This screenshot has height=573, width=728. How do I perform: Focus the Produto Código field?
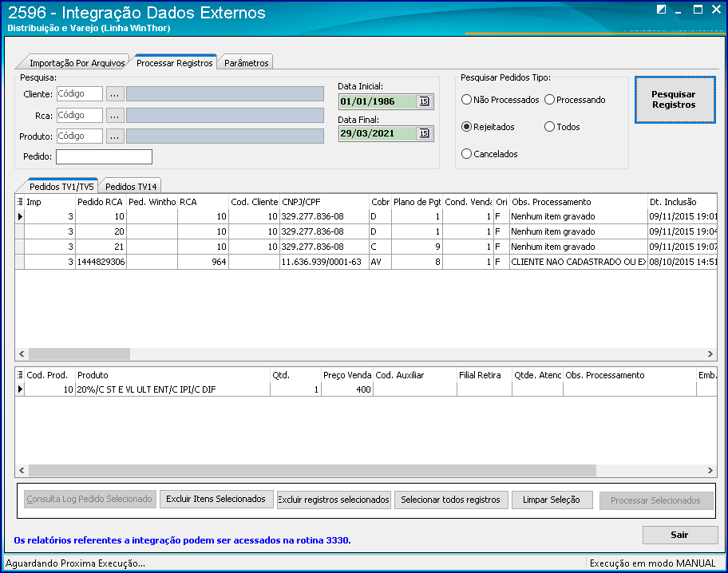[x=79, y=136]
